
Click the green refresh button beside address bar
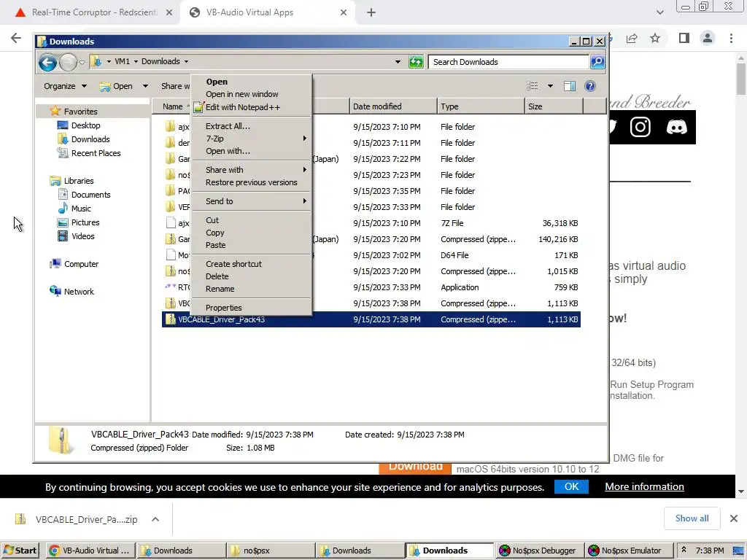click(416, 62)
